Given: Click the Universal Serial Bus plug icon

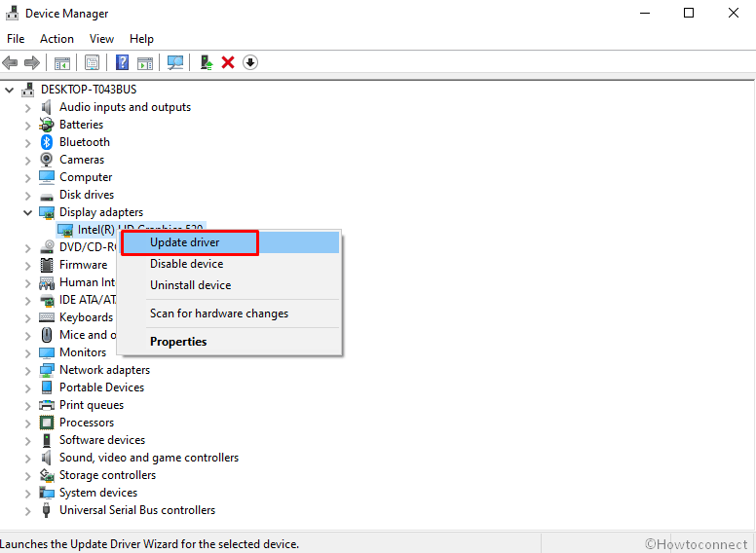Looking at the screenshot, I should click(47, 509).
